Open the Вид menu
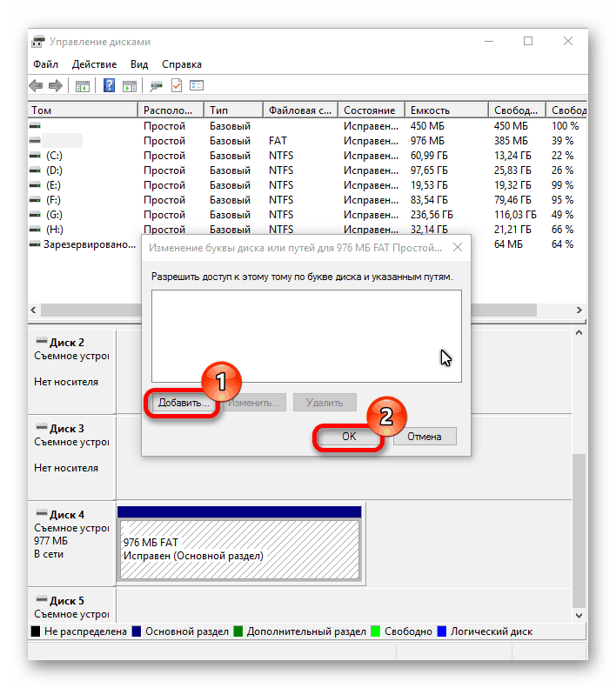The width and height of the screenshot is (616, 688). pos(139,64)
